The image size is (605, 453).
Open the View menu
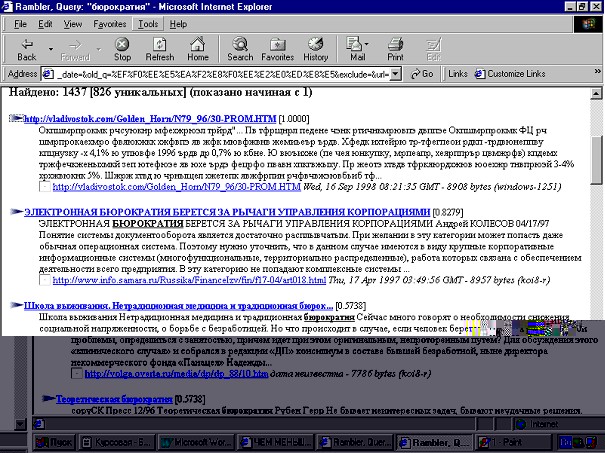pos(73,24)
